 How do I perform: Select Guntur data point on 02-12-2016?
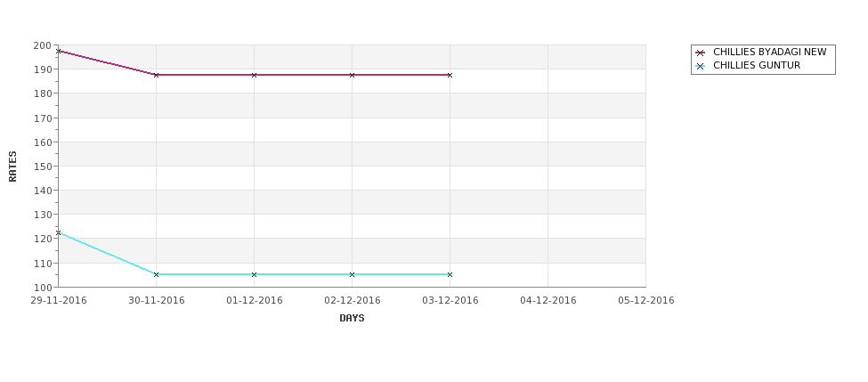coord(352,274)
